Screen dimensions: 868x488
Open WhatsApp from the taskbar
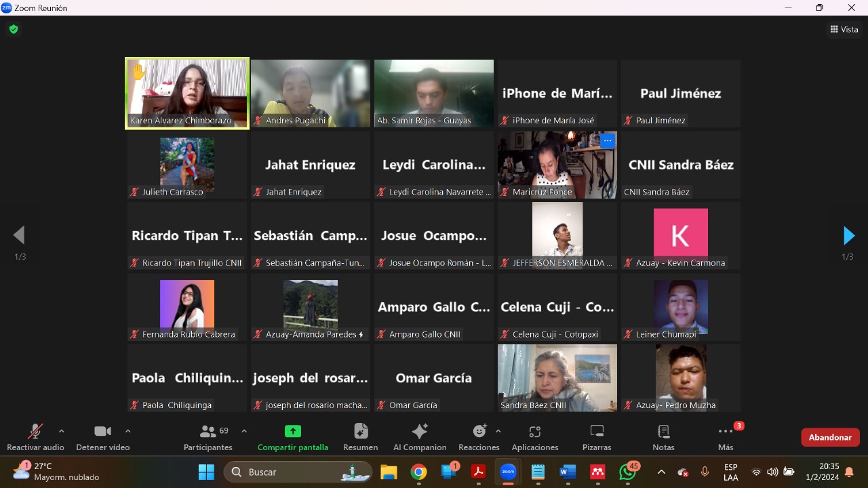[628, 472]
